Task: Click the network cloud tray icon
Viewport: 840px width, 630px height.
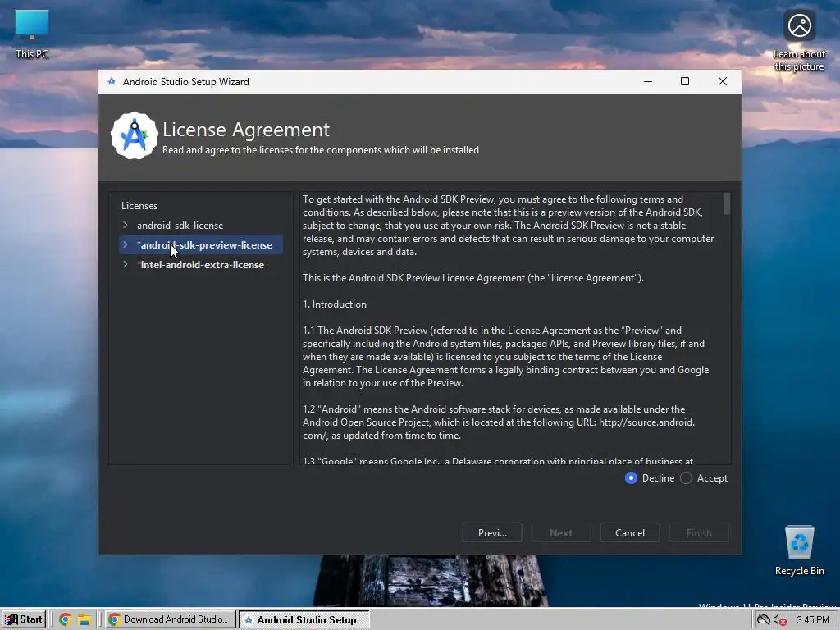Action: point(762,620)
